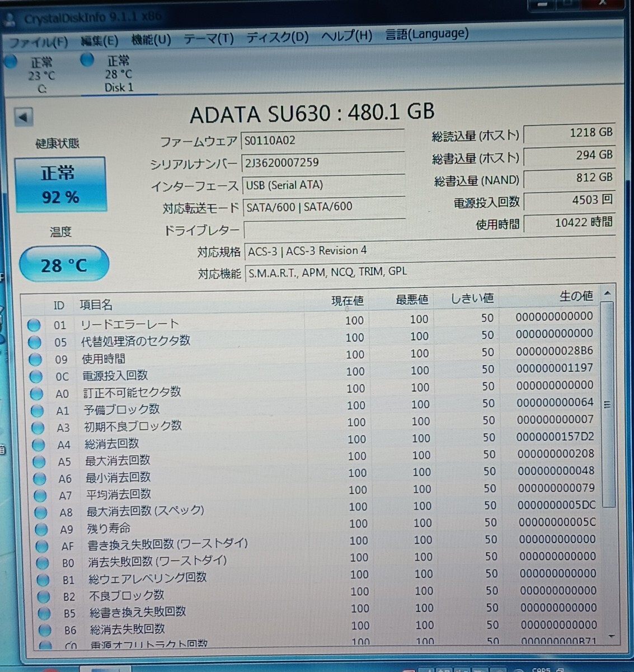This screenshot has height=672, width=634.
Task: Click the 正常 92 % health status button
Action: coord(60,185)
